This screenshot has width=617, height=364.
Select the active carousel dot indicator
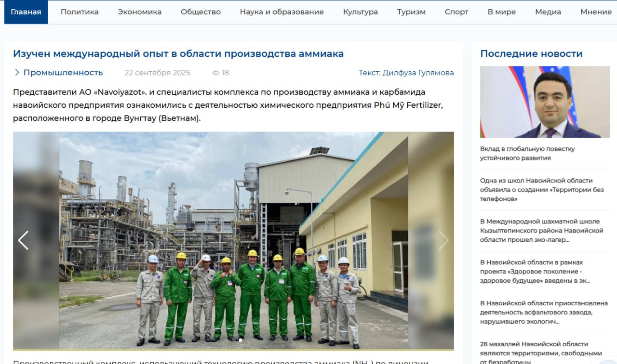241,340
